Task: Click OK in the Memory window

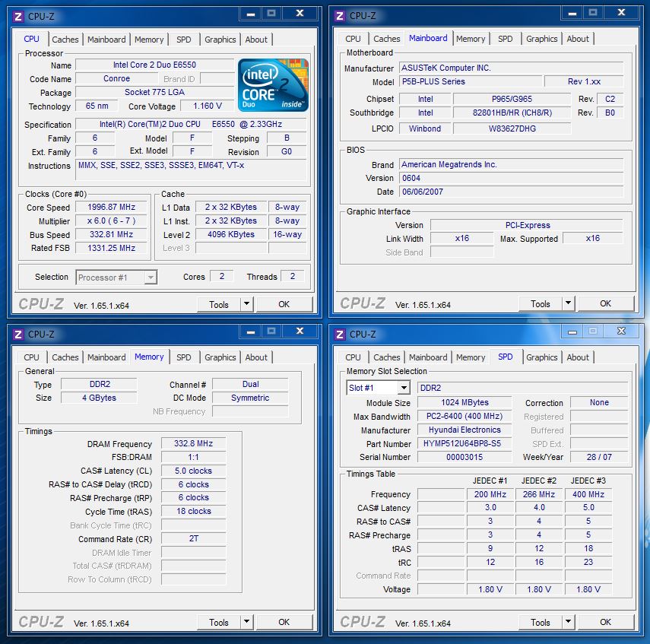Action: pos(284,622)
